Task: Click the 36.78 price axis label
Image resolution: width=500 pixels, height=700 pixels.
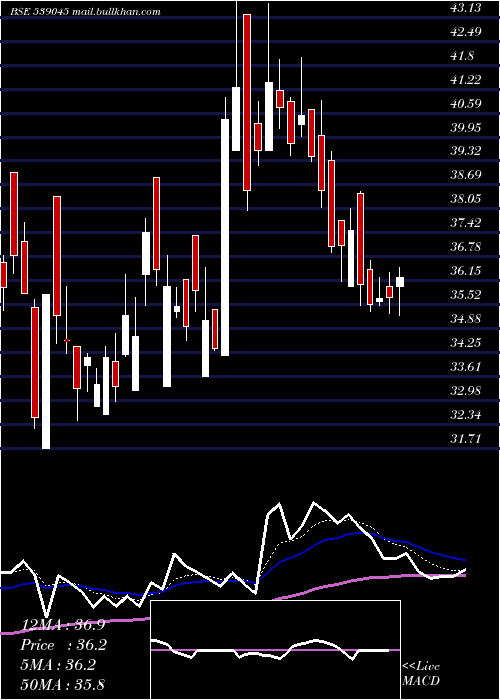Action: coord(467,247)
